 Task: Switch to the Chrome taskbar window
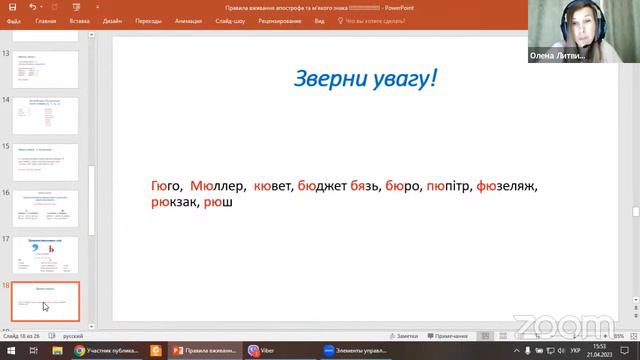click(107, 351)
